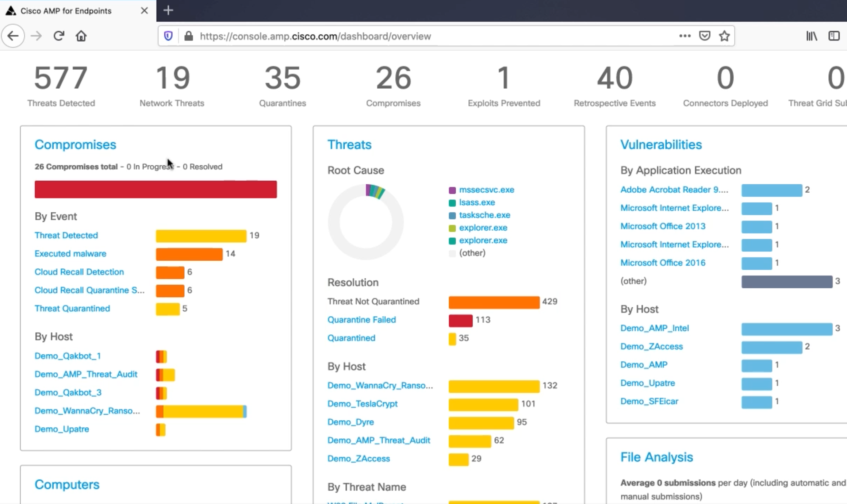847x504 pixels.
Task: Click the 19 Network Threats count
Action: point(172,78)
